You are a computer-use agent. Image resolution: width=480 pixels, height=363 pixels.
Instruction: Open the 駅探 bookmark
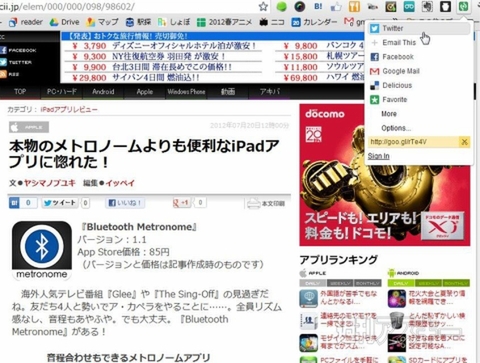tap(138, 22)
